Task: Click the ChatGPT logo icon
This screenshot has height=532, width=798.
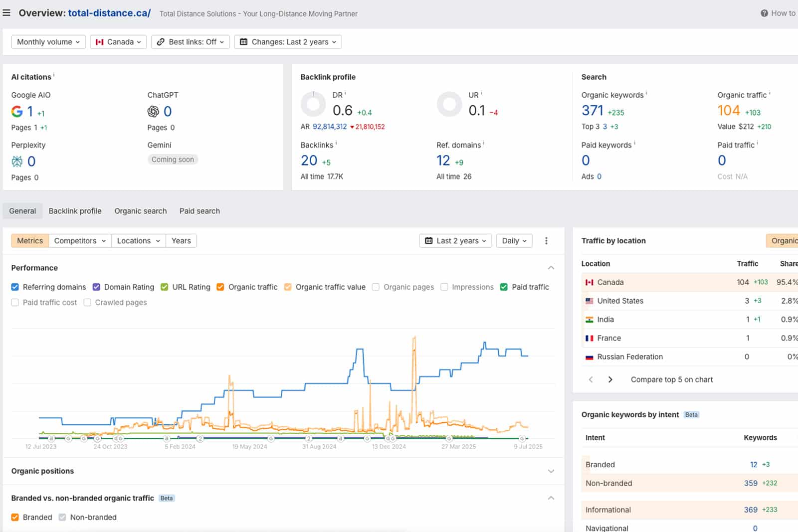Action: (x=153, y=111)
